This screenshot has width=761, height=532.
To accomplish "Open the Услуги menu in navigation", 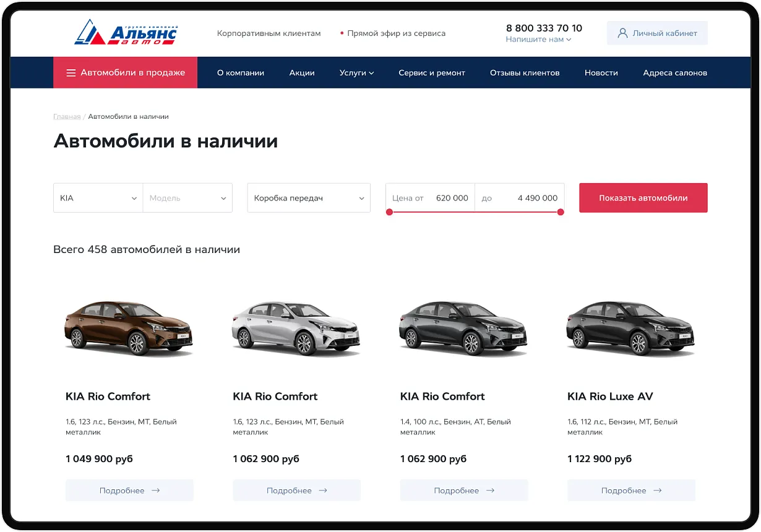I will coord(356,73).
